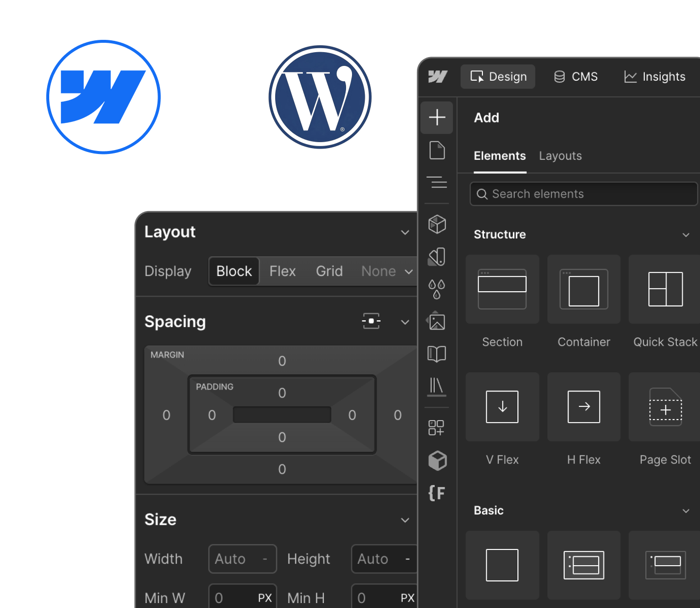Open the Libraries books icon in the sidebar
The width and height of the screenshot is (700, 608).
[x=437, y=387]
